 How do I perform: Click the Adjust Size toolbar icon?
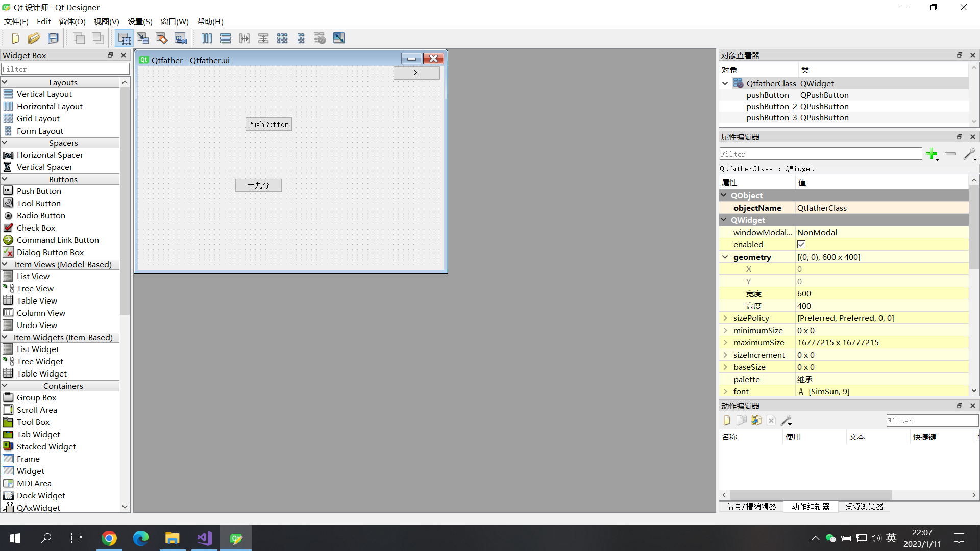(339, 38)
